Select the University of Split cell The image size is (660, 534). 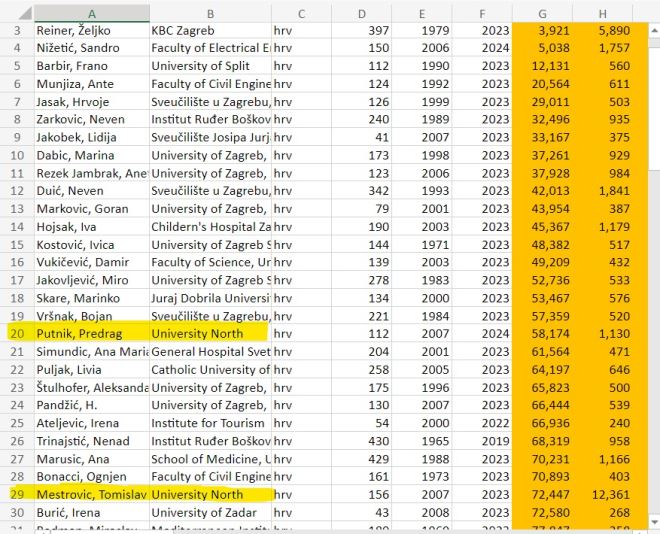click(x=210, y=66)
